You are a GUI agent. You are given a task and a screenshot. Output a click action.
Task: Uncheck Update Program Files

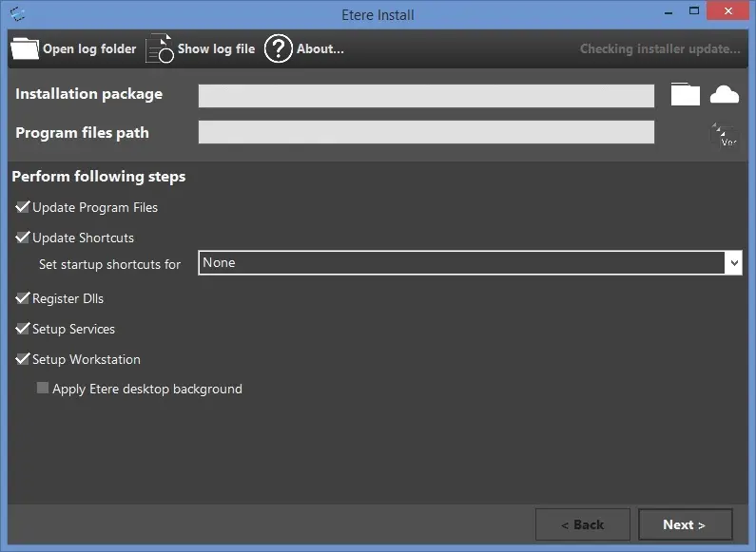click(23, 207)
